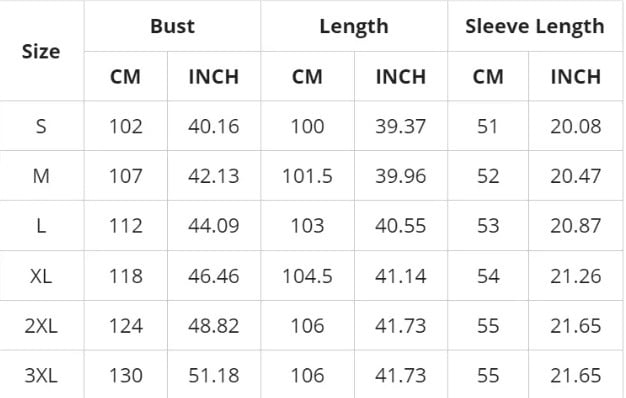Click the bust value 118 for XL
This screenshot has height=398, width=626.
click(126, 276)
